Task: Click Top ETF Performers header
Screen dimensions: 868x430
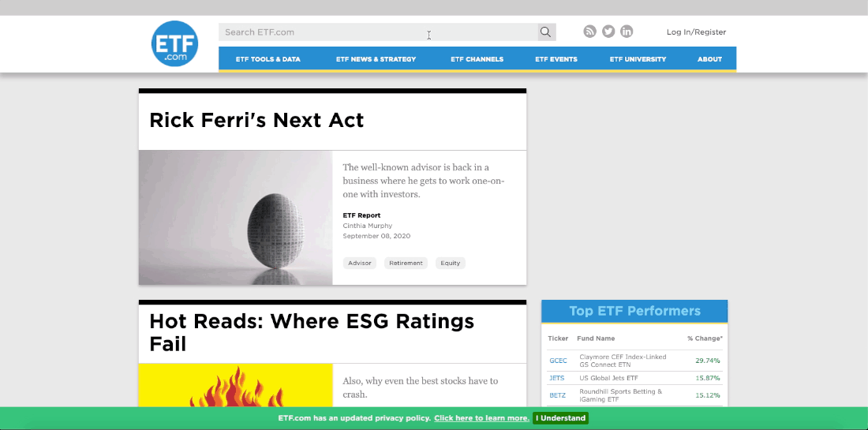Action: point(635,311)
